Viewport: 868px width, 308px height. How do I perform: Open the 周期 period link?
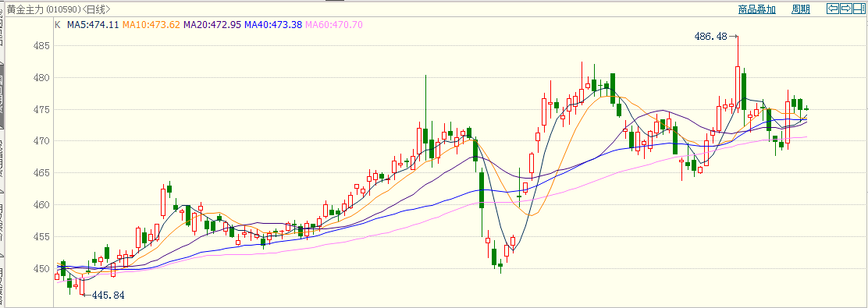(x=800, y=9)
